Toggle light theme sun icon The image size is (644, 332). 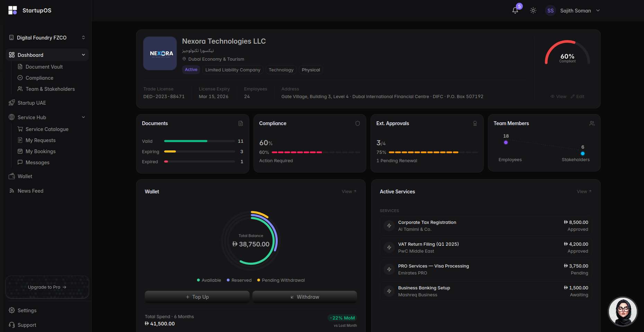(x=533, y=10)
